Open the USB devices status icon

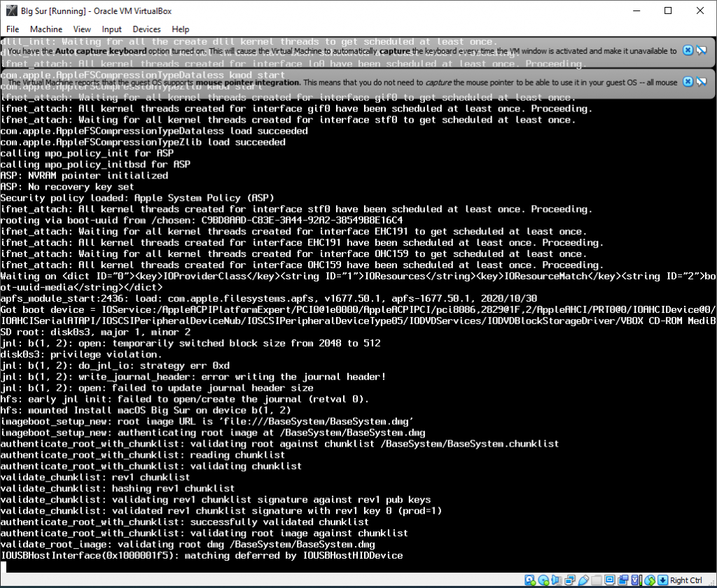(x=583, y=580)
